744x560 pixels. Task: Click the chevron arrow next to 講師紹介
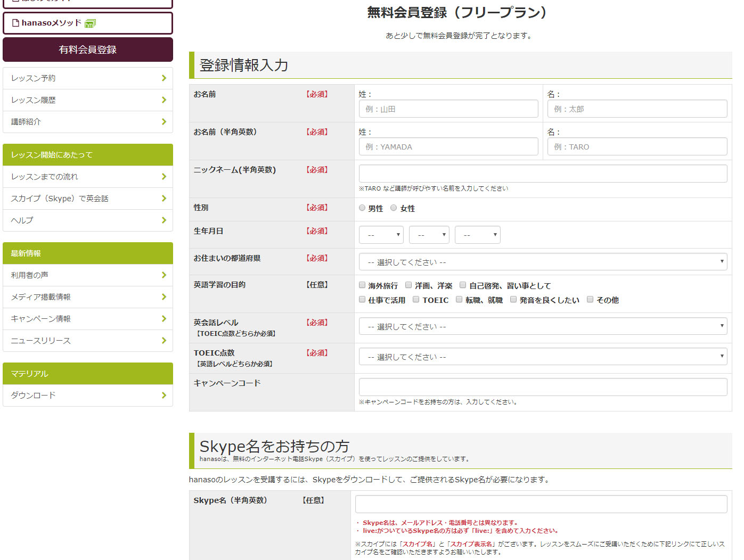click(x=163, y=122)
